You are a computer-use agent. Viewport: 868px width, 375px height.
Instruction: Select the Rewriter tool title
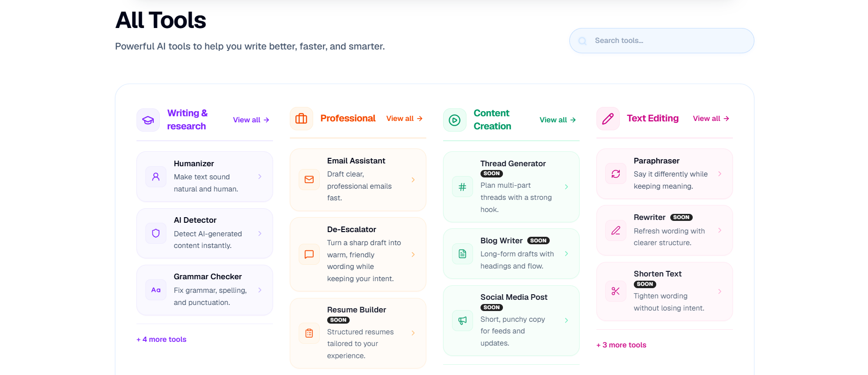[649, 217]
